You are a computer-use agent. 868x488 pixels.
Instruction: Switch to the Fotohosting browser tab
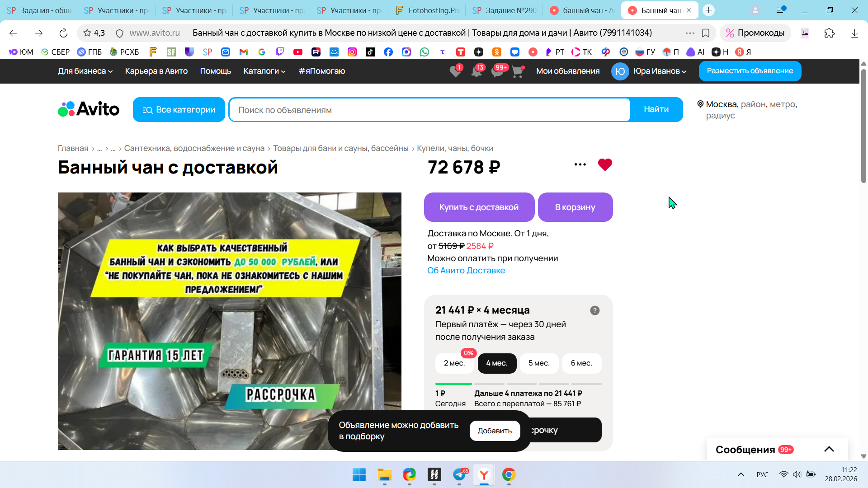pos(427,10)
